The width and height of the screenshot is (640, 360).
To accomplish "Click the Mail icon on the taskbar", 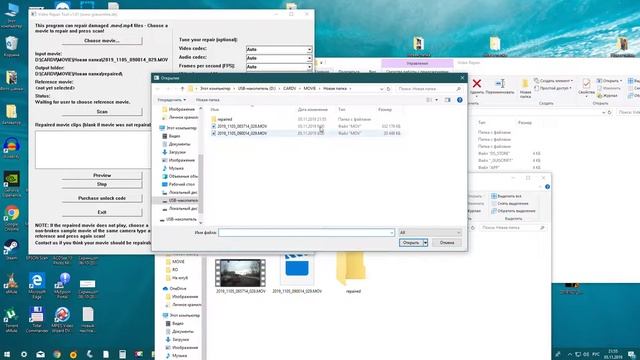I will tap(40, 354).
